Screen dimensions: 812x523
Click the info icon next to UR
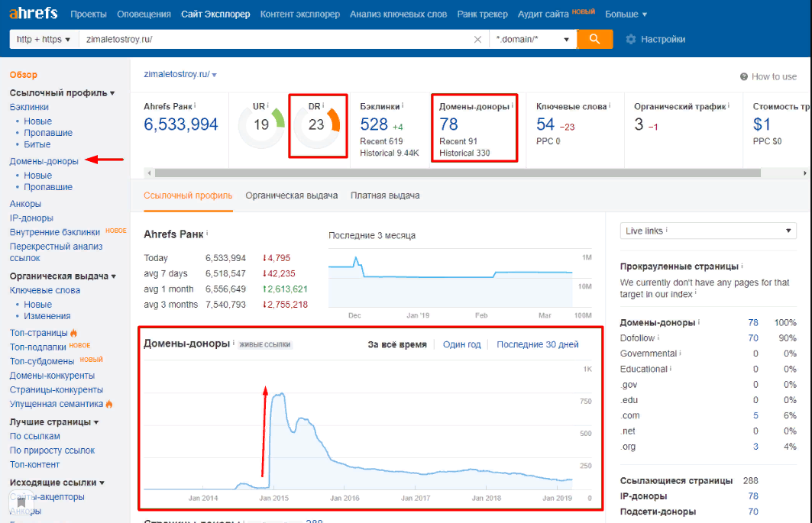267,105
